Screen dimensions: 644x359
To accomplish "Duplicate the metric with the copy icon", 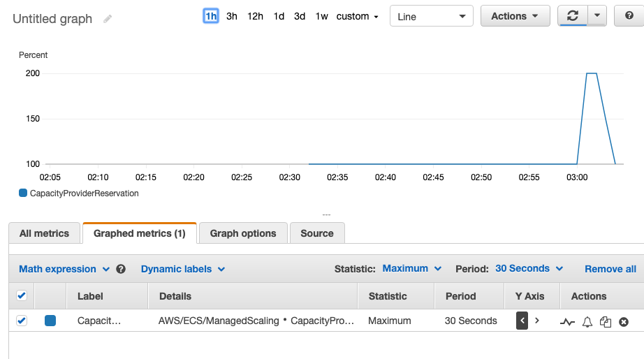I will click(x=606, y=321).
